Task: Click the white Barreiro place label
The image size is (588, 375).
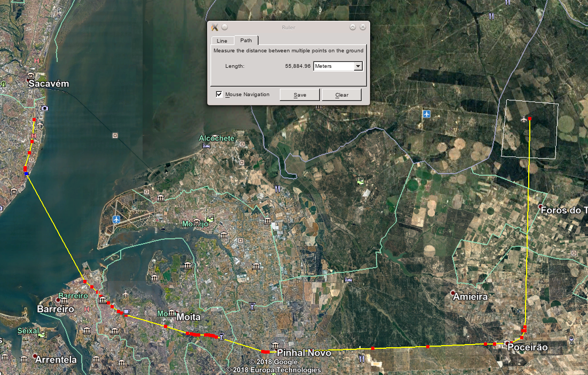Action: (56, 309)
